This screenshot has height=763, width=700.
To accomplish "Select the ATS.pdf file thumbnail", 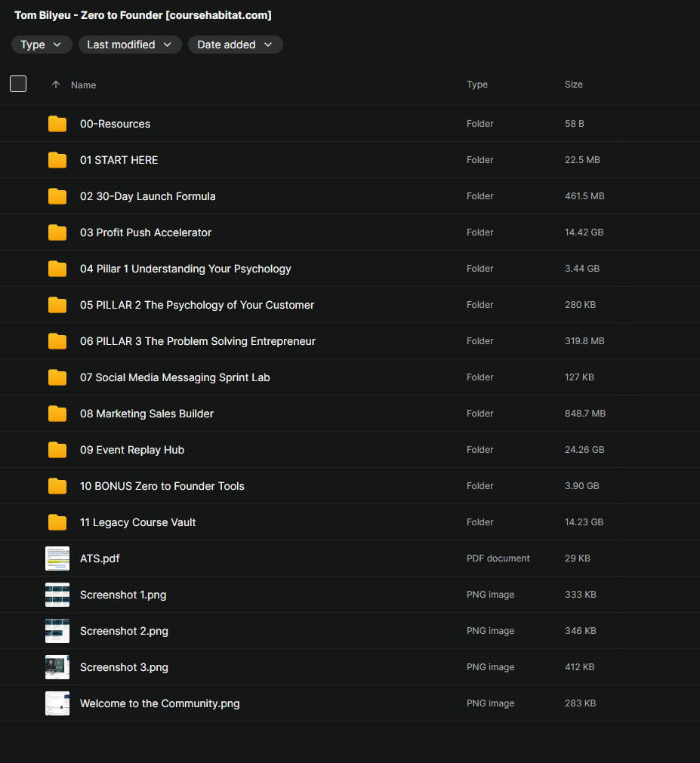I will [57, 558].
